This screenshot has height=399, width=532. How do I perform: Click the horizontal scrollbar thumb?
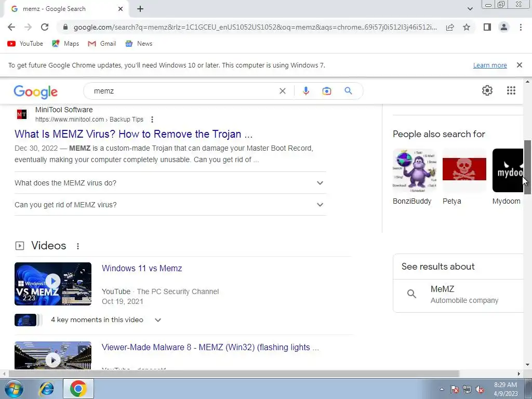[x=233, y=374]
